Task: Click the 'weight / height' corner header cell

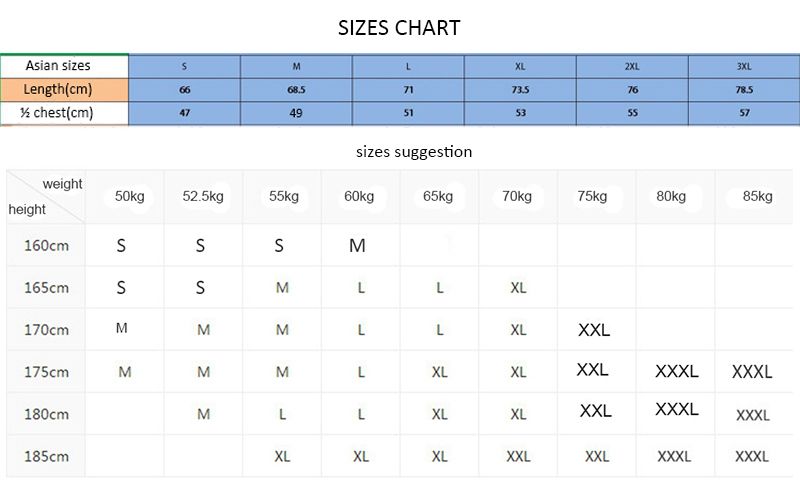Action: coord(46,197)
